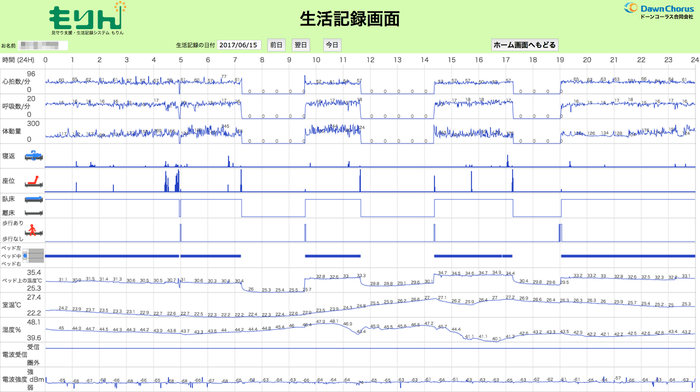Click the 心拍数/分 row label
The height and width of the screenshot is (392, 700).
pyautogui.click(x=16, y=82)
